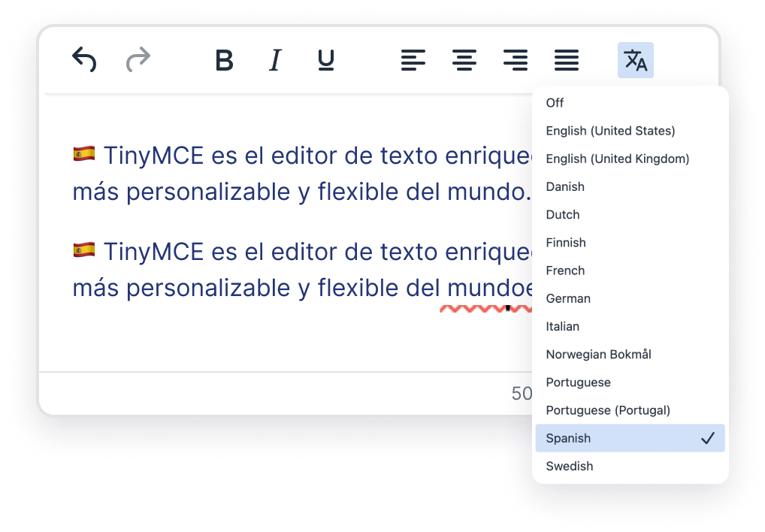Select Spanish as spellcheck language
The width and height of the screenshot is (765, 532).
click(568, 438)
